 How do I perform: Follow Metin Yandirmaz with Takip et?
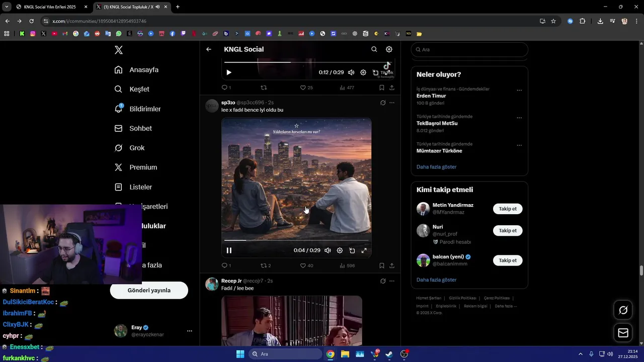point(508,209)
